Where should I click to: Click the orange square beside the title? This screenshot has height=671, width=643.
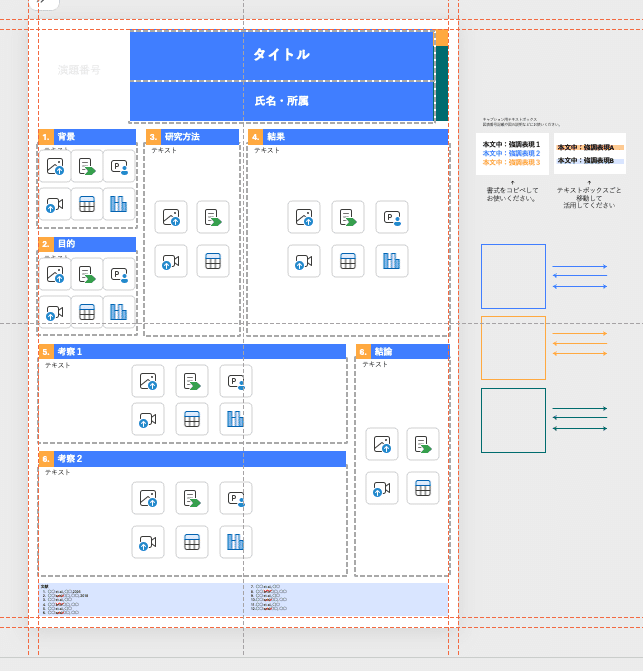(442, 38)
